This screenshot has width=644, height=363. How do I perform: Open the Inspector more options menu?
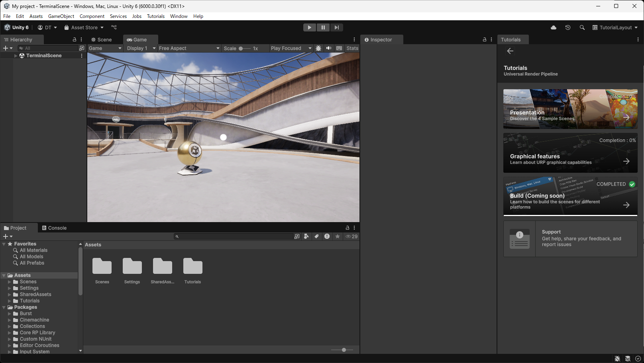tap(491, 39)
